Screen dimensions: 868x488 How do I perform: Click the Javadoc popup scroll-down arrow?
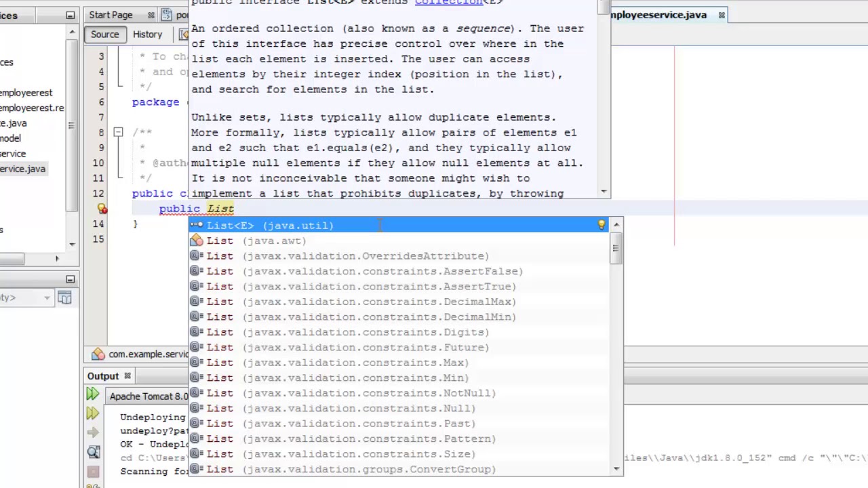(x=604, y=192)
